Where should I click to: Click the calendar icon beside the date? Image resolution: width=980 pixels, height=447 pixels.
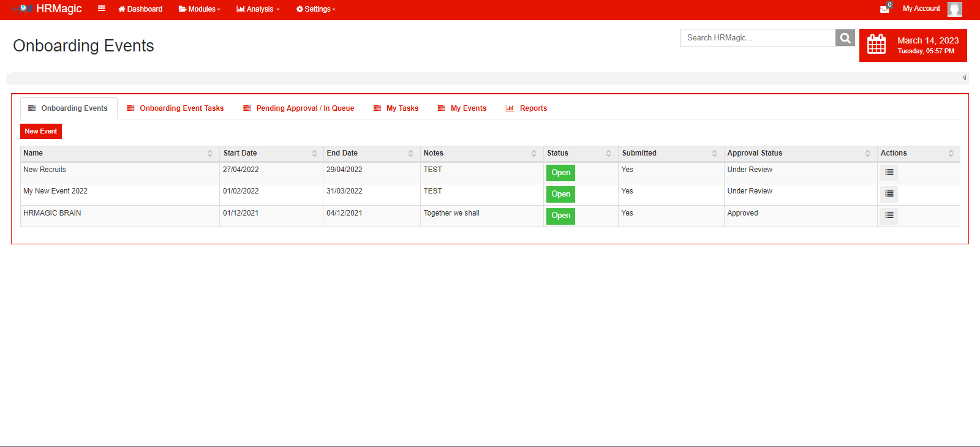[876, 45]
